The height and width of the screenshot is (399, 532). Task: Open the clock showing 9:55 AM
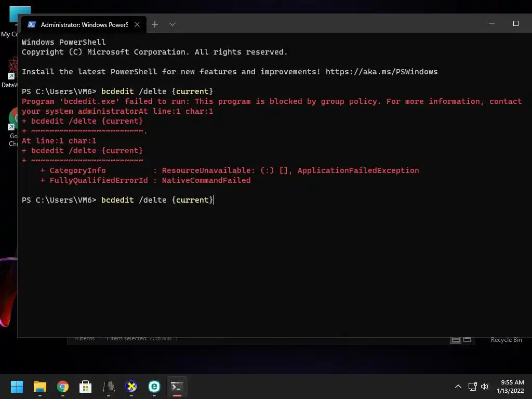[510, 387]
